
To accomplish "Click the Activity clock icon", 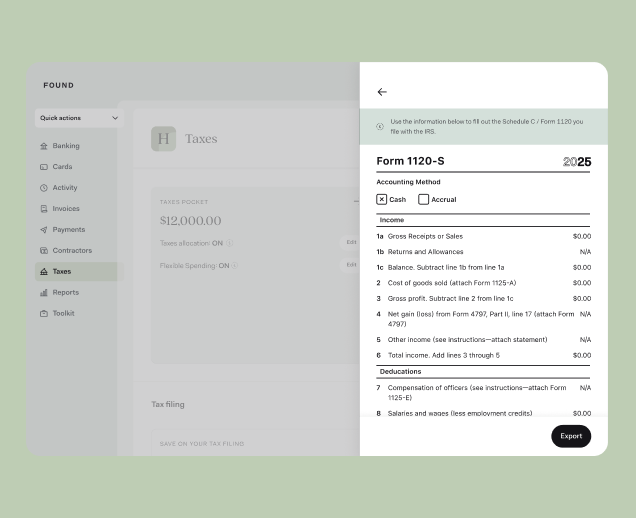I will [44, 188].
